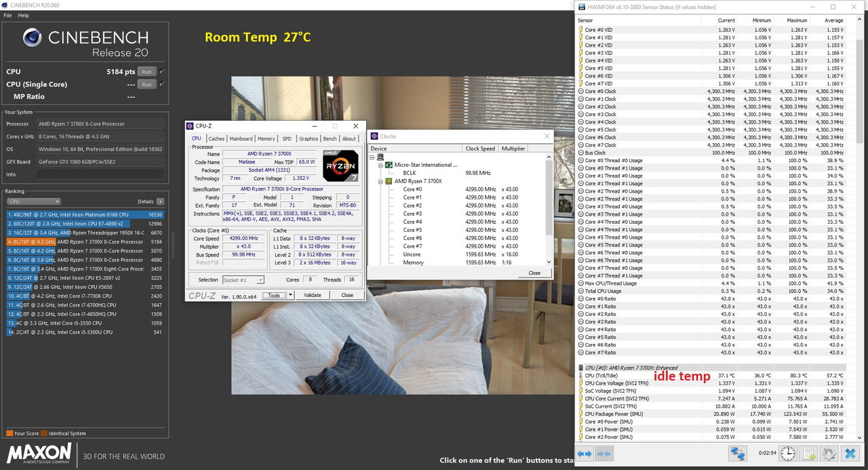Open the Cinebench File menu

8,15
